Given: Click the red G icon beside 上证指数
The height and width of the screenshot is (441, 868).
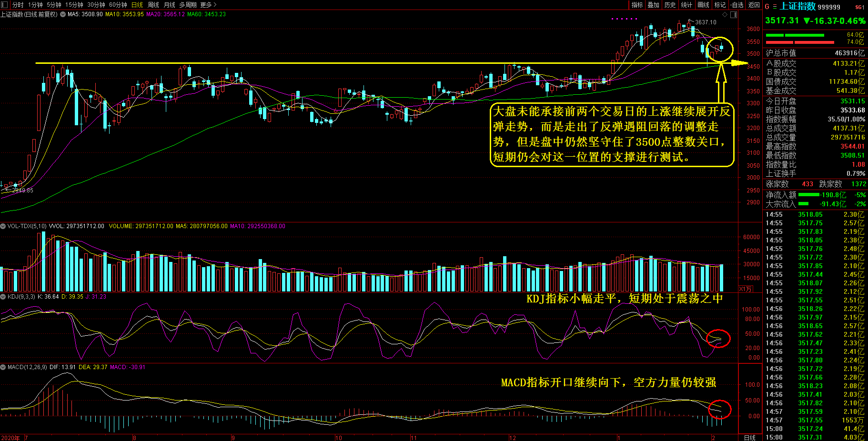Looking at the screenshot, I should [x=767, y=7].
